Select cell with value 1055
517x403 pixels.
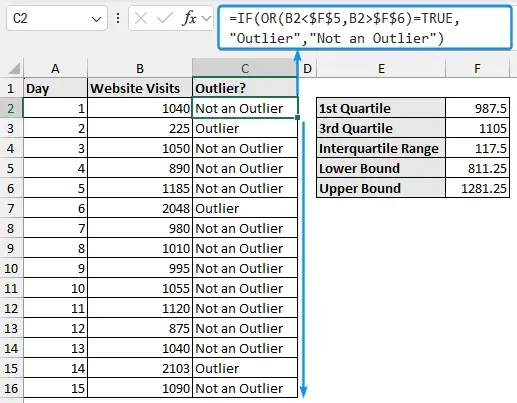[x=140, y=288]
